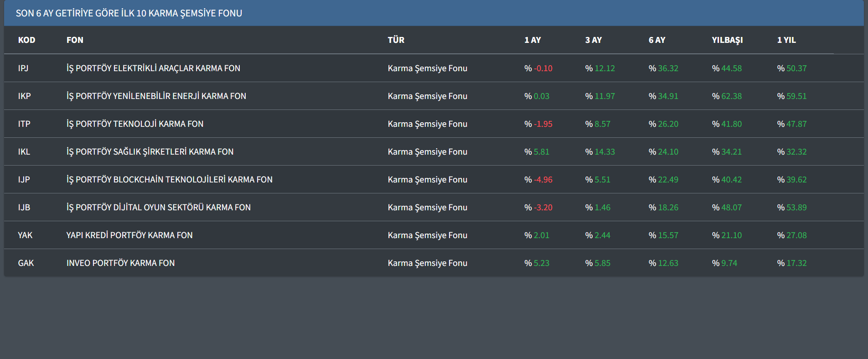Sort funds by 3 AY return
868x359 pixels.
click(593, 40)
